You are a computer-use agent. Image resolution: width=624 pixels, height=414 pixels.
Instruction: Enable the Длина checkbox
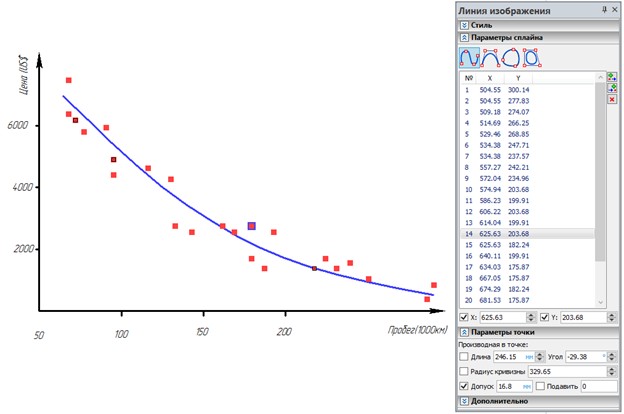(463, 355)
